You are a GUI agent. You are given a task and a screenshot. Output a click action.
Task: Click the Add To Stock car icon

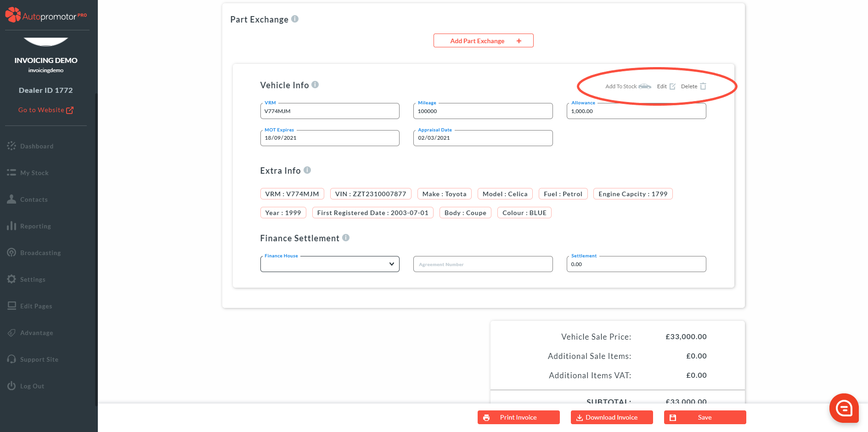pos(644,86)
